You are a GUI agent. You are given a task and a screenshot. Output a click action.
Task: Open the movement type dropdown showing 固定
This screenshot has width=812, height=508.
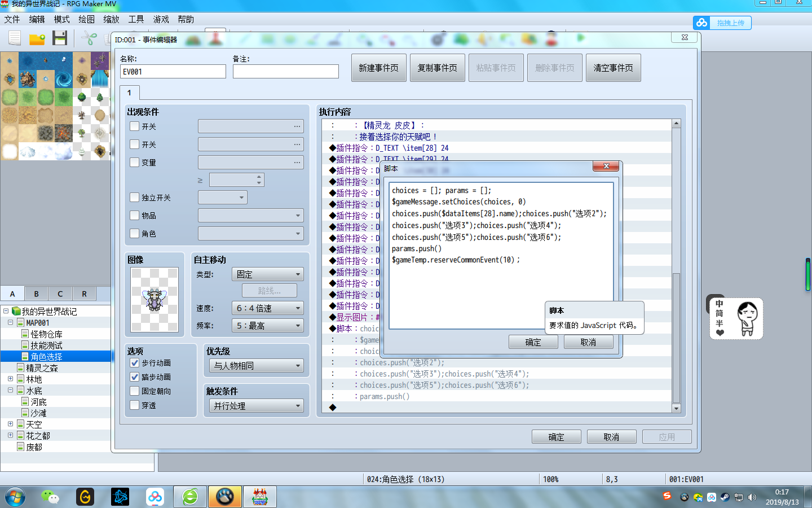(x=268, y=274)
